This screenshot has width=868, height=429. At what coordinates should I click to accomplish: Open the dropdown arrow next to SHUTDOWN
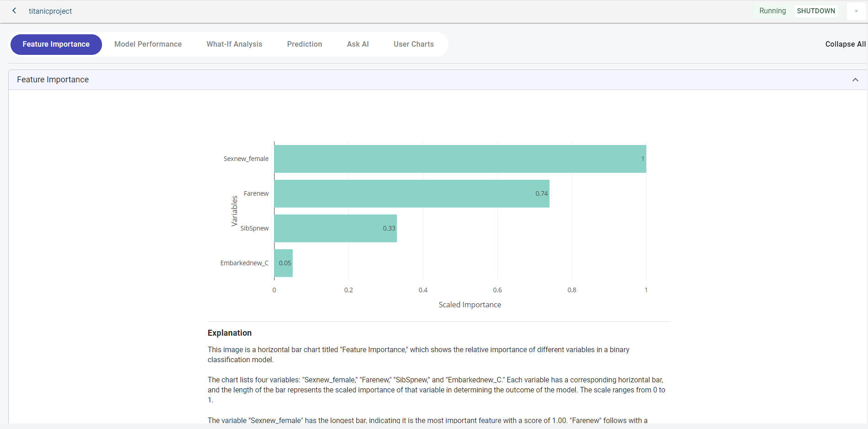coord(856,11)
